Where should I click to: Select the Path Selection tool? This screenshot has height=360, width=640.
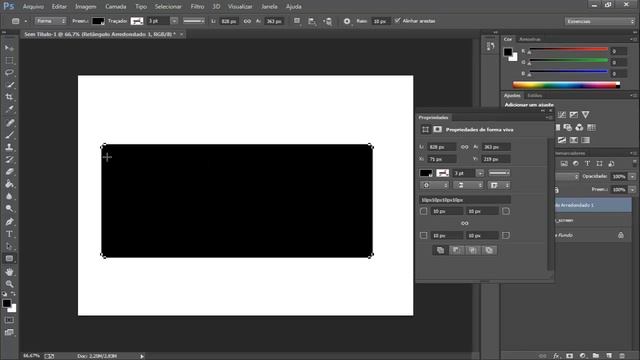pyautogui.click(x=9, y=247)
